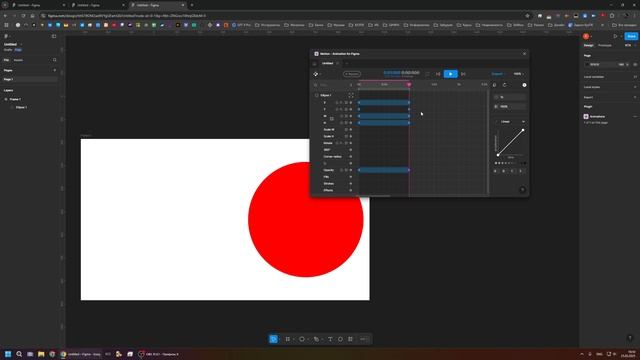Open the search icon in left panel
Screen dimensions: 640x360
click(55, 60)
